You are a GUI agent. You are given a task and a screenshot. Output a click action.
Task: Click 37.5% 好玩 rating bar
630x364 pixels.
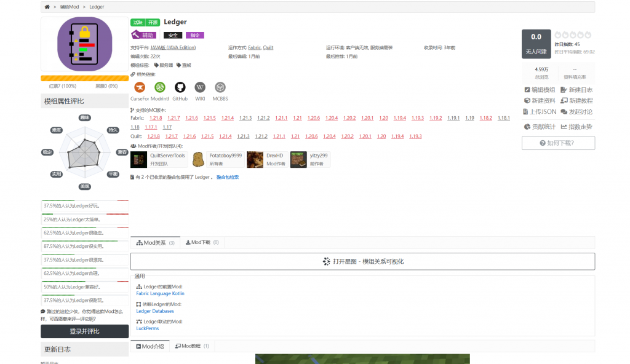pos(85,206)
